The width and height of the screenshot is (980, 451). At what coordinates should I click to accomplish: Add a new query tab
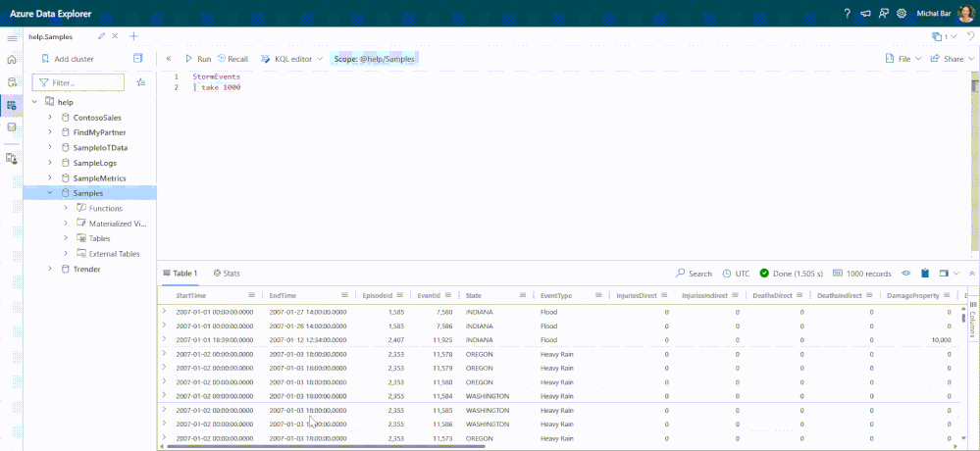(x=133, y=36)
